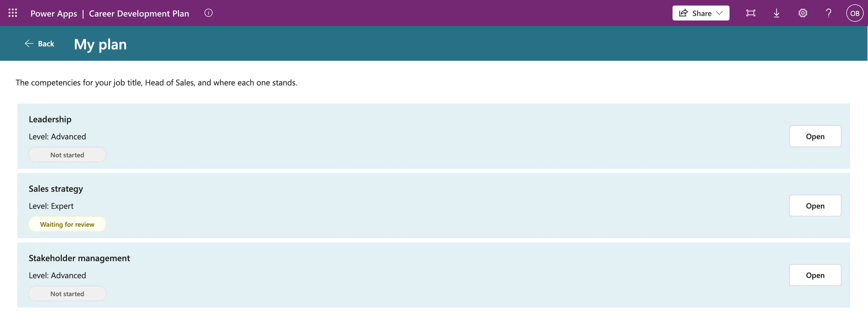868x320 pixels.
Task: Click the My plan page heading
Action: click(x=100, y=44)
